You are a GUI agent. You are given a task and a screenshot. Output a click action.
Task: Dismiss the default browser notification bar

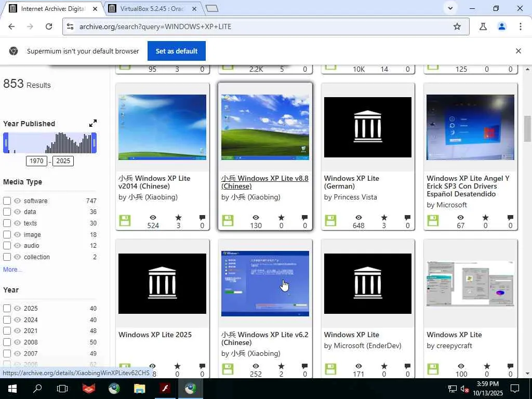(518, 51)
